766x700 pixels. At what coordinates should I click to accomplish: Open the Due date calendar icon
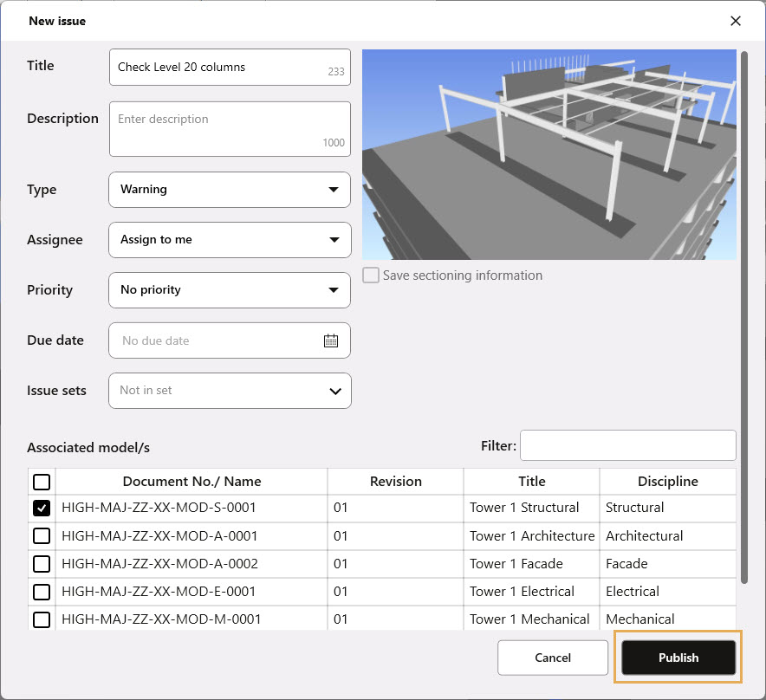point(330,340)
